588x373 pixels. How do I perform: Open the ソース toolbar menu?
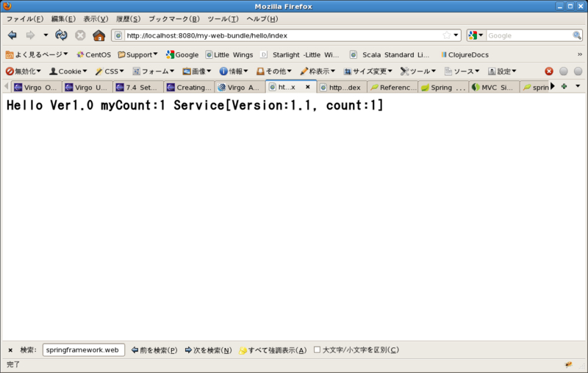tap(462, 71)
